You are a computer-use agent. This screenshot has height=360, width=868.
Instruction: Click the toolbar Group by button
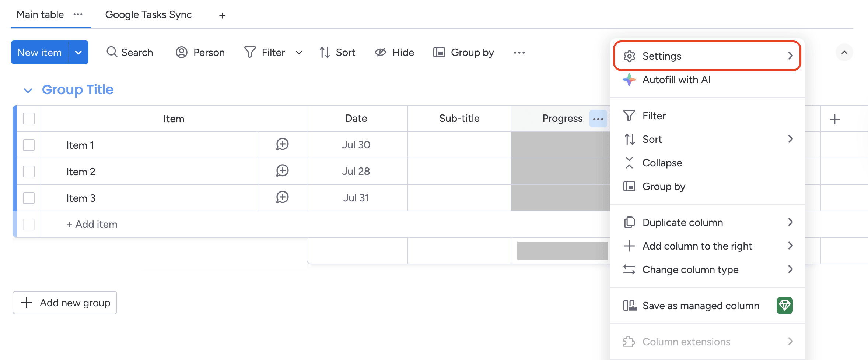tap(463, 52)
